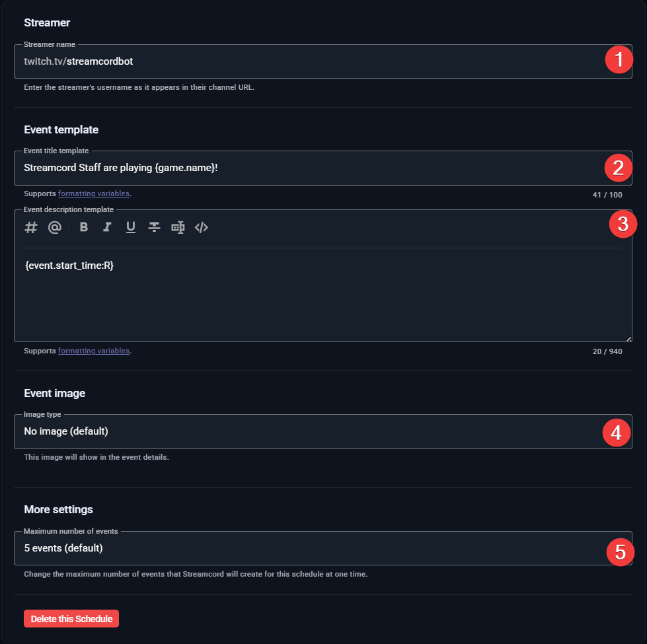
Task: Click the code block (</>) formatting icon
Action: click(202, 227)
